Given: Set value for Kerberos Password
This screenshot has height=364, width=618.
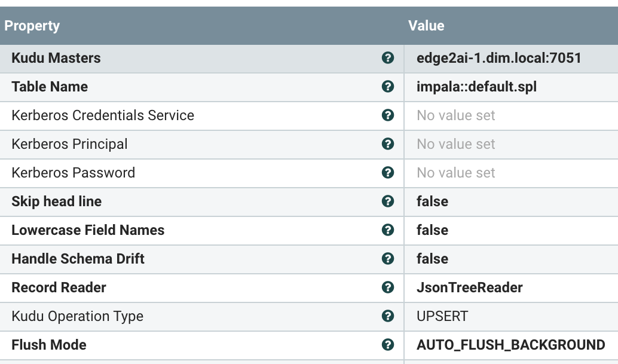Looking at the screenshot, I should [x=456, y=173].
